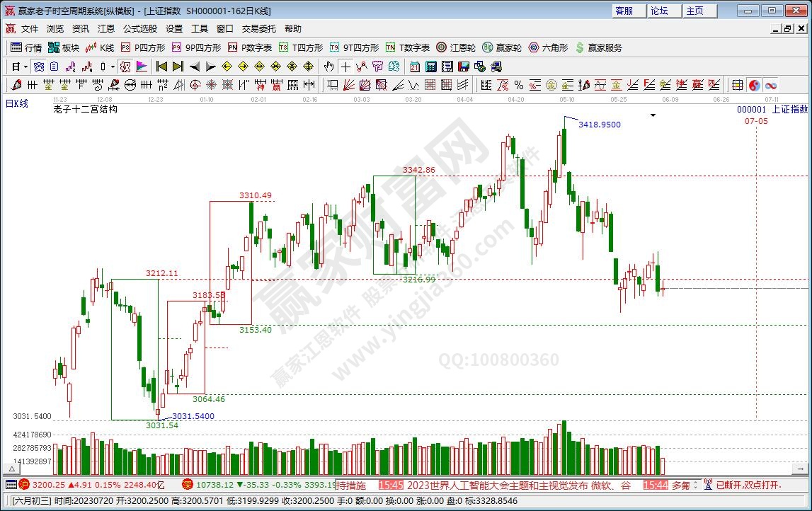Toggle the yin-yang tai chi button

pos(755,85)
